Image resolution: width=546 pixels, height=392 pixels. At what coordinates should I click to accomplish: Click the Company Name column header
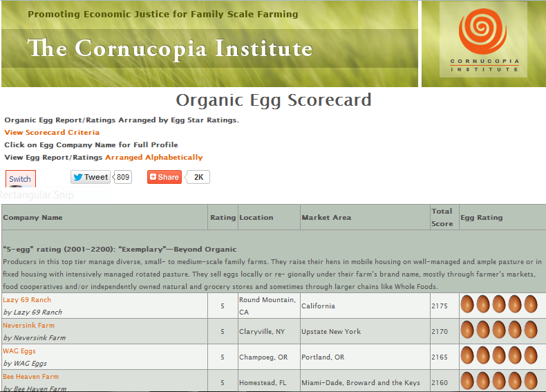pos(32,217)
